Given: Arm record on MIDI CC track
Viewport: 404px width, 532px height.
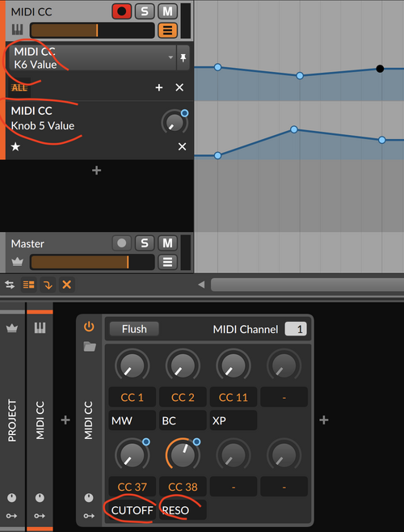Looking at the screenshot, I should tap(121, 11).
